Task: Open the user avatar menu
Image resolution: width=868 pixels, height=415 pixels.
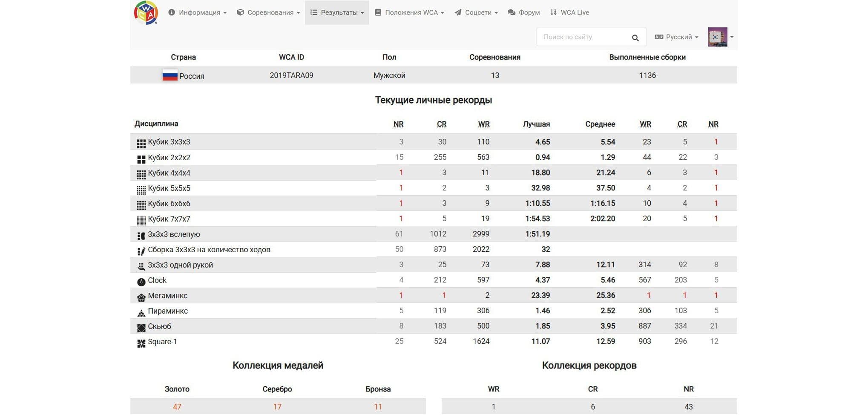Action: 721,37
